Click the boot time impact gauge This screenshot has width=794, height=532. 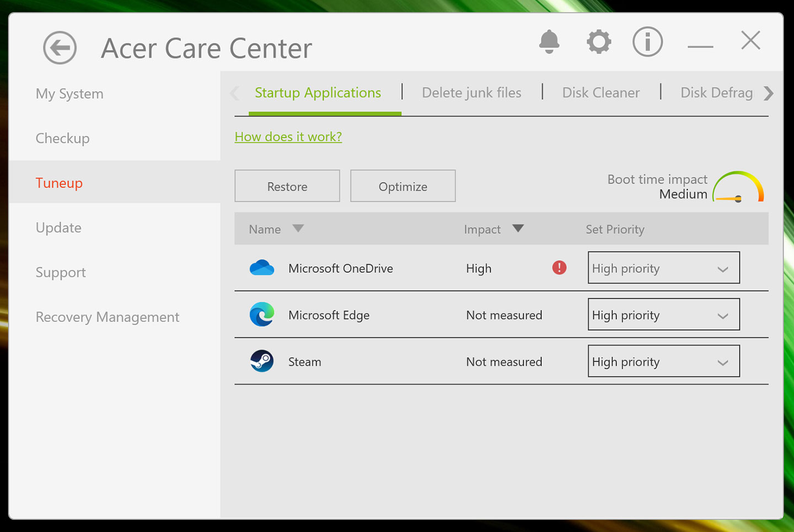[x=738, y=187]
